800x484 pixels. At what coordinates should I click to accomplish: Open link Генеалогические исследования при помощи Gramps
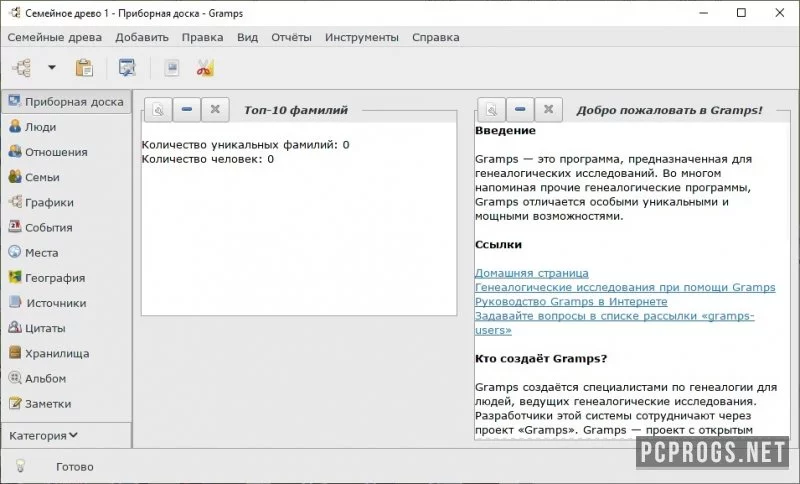(x=625, y=288)
